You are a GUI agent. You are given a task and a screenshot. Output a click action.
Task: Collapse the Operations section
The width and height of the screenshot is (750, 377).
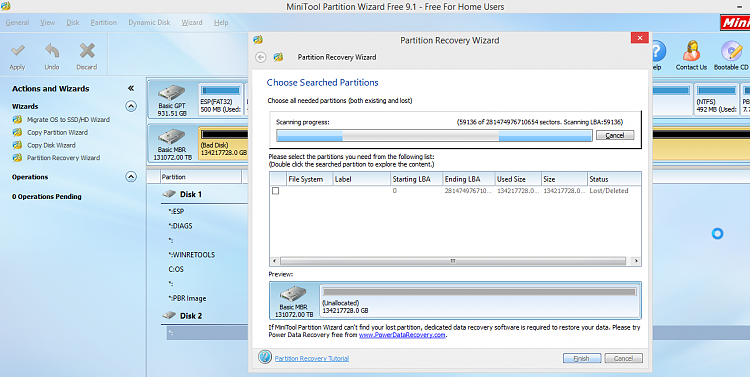click(131, 177)
